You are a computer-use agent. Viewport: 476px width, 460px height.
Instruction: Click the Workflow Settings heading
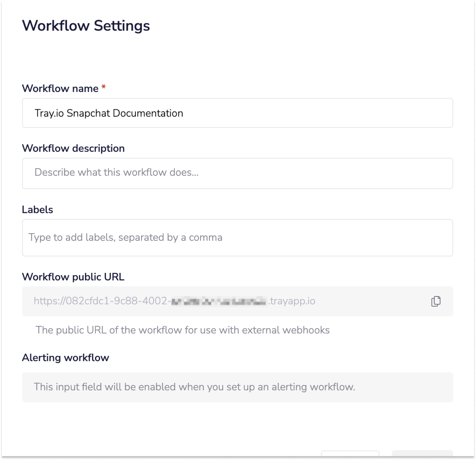tap(86, 26)
